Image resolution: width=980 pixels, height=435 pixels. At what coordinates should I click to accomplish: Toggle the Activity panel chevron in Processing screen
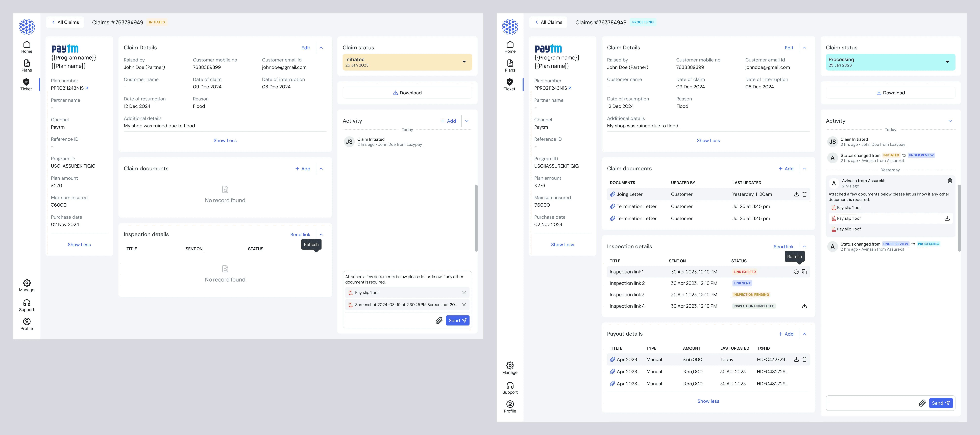[x=950, y=121]
